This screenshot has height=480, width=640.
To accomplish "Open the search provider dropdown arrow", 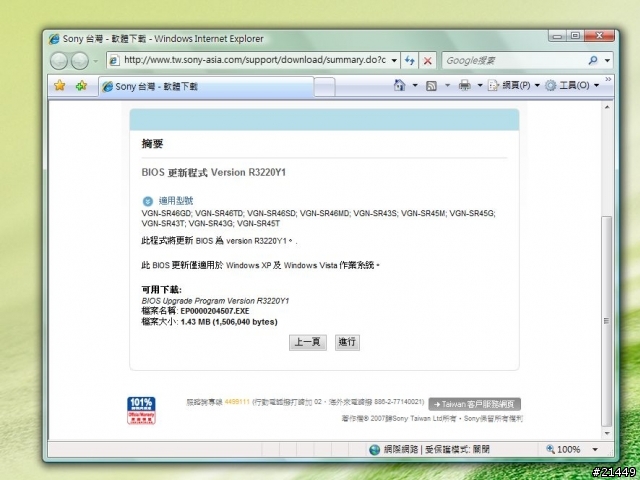I will point(607,60).
